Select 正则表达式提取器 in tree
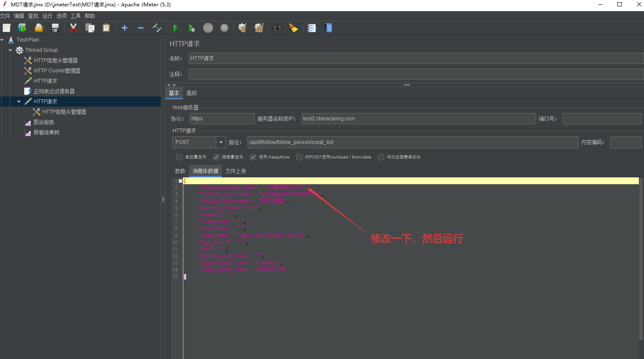The width and height of the screenshot is (644, 359). (54, 91)
